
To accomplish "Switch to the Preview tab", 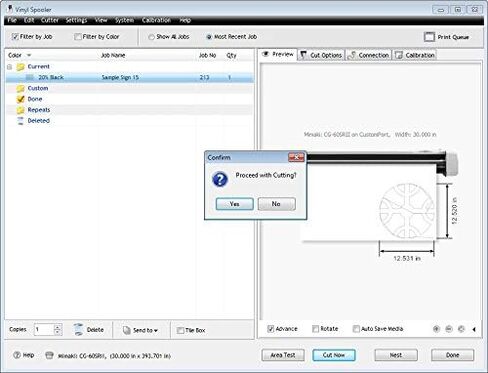I will pos(278,54).
